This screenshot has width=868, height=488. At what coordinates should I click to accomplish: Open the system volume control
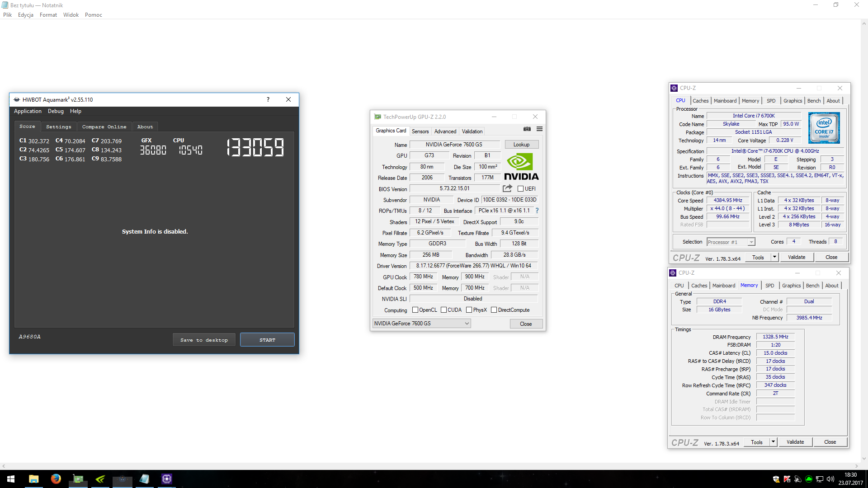tap(830, 479)
